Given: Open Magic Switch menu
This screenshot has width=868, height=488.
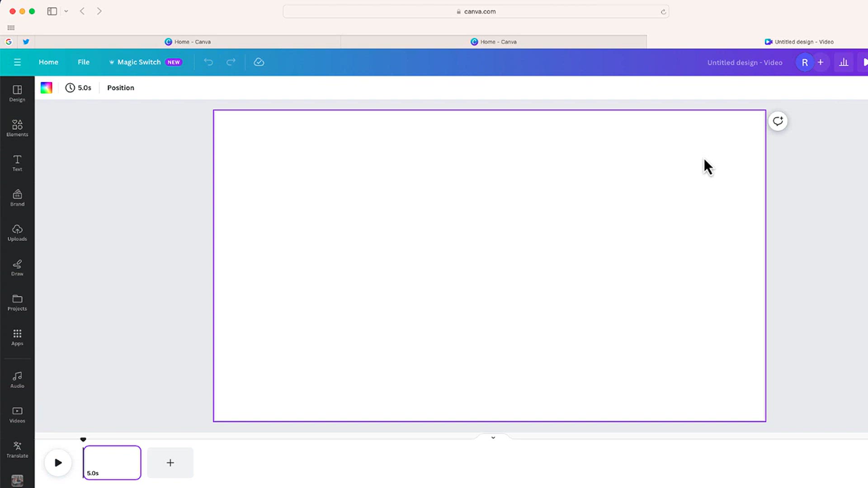Looking at the screenshot, I should 146,62.
